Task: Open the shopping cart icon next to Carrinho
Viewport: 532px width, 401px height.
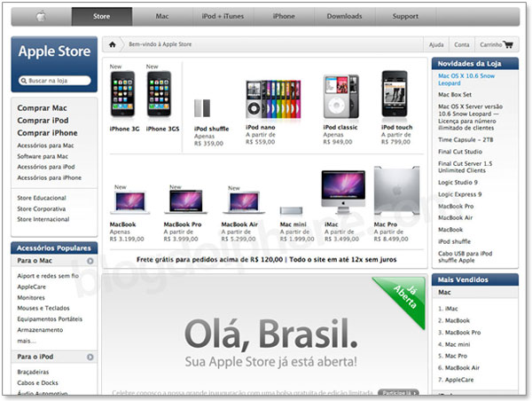Action: (x=508, y=44)
